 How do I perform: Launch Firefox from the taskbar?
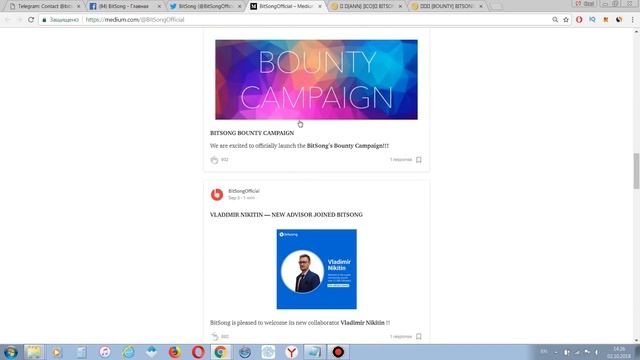click(x=175, y=352)
